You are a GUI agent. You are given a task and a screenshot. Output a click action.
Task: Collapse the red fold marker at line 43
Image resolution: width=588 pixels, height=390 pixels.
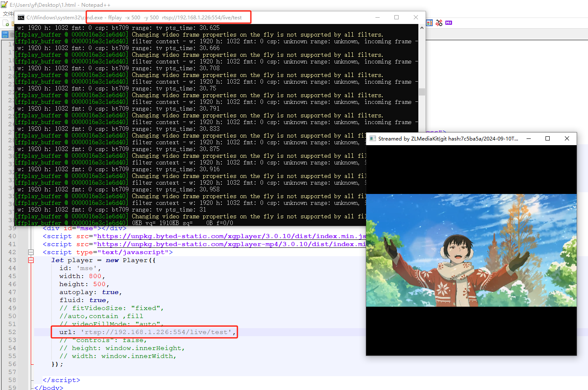tap(31, 260)
